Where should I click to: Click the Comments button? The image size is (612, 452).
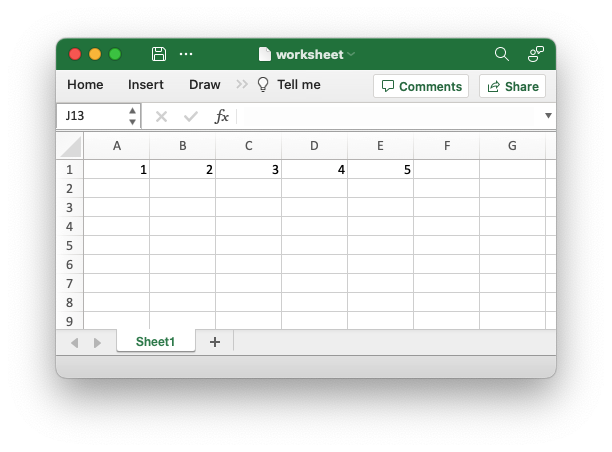pos(422,86)
